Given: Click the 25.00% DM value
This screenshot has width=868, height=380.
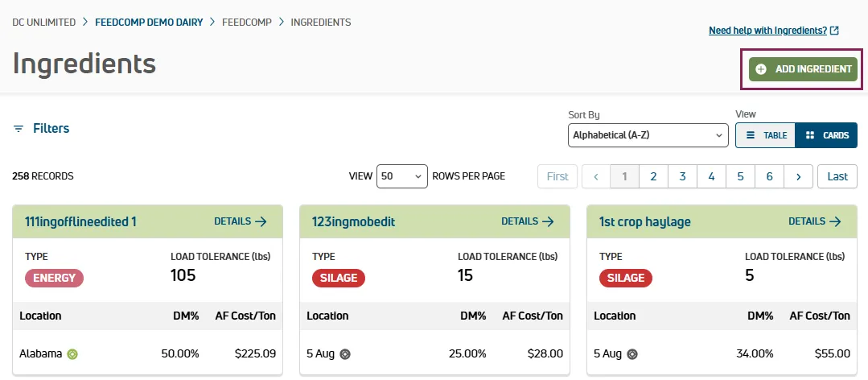Looking at the screenshot, I should [x=467, y=353].
